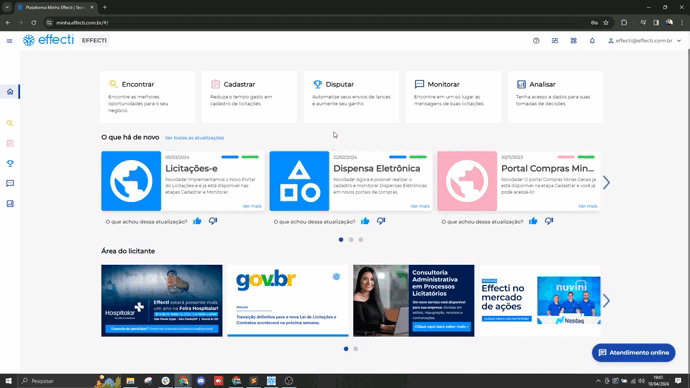Click the Effecti logo

[48, 40]
